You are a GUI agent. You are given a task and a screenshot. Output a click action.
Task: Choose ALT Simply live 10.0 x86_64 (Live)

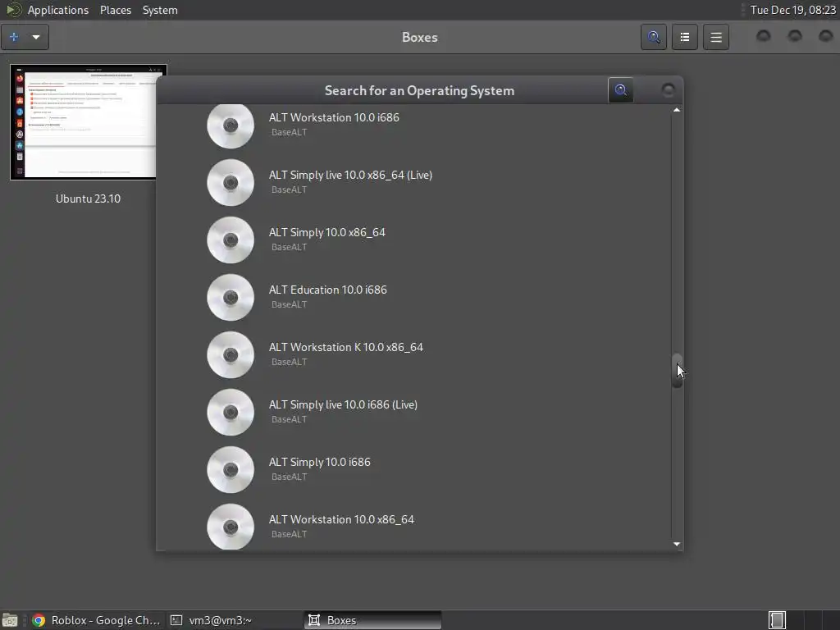click(350, 175)
